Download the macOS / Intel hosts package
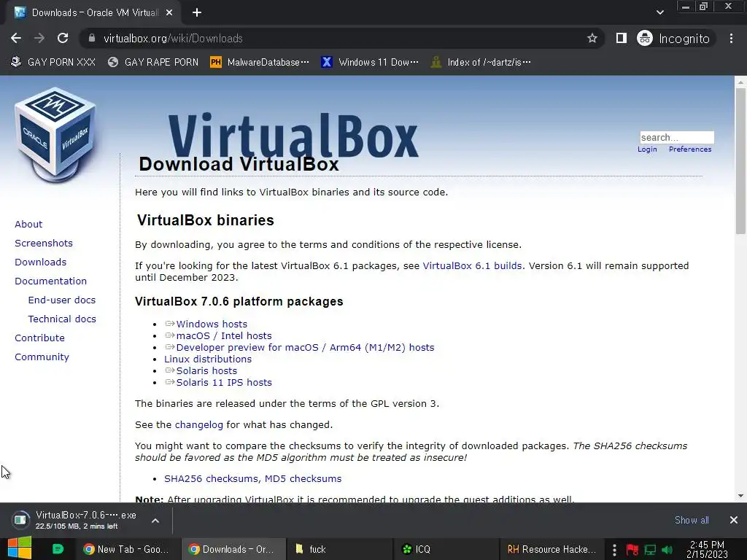The width and height of the screenshot is (747, 560). click(x=224, y=335)
